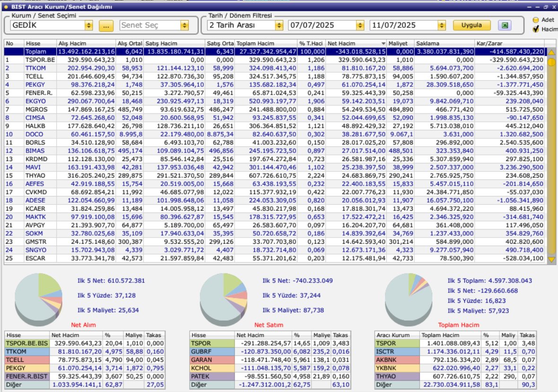
Task: Export the table to Excel
Action: [504, 25]
